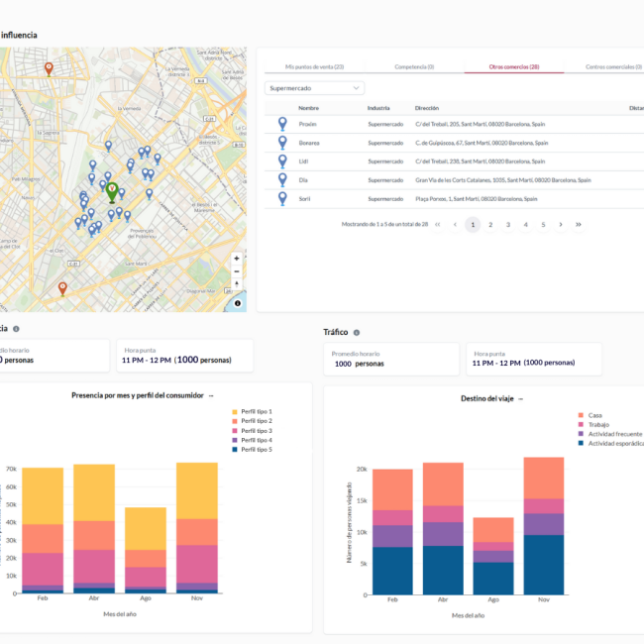Toggle the Casa legend entry
This screenshot has width=644, height=644.
click(x=595, y=415)
